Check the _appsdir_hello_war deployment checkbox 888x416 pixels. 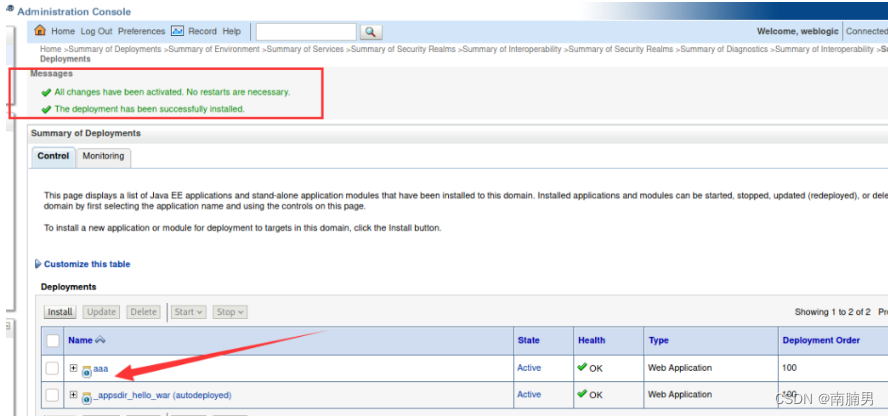[x=52, y=395]
